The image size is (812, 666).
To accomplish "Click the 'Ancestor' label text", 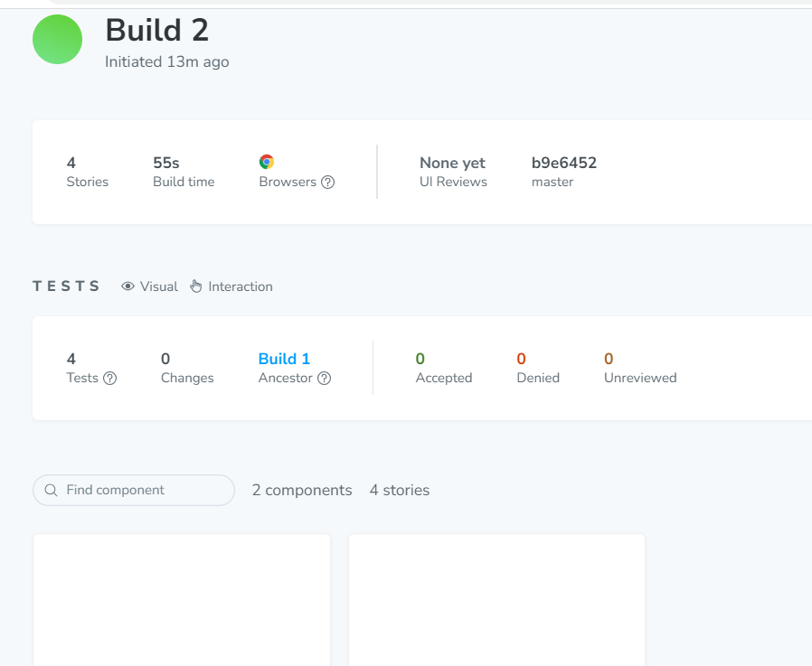I will (286, 379).
